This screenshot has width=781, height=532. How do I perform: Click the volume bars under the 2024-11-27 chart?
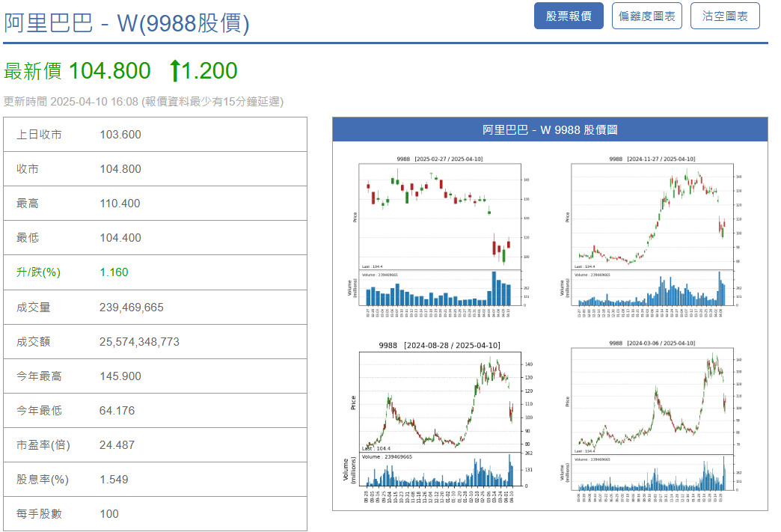652,288
